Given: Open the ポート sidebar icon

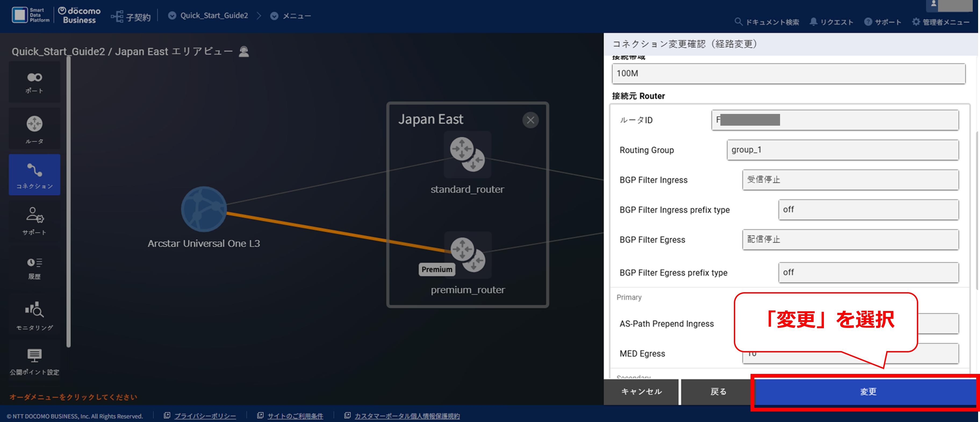Looking at the screenshot, I should pyautogui.click(x=34, y=82).
